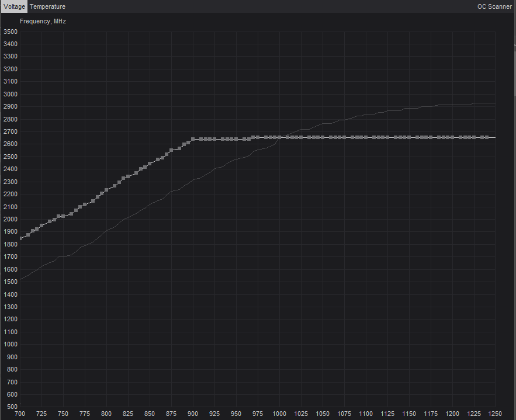The image size is (516, 420).
Task: Click the 'Frequency, MHz' axis label
Action: pos(43,21)
